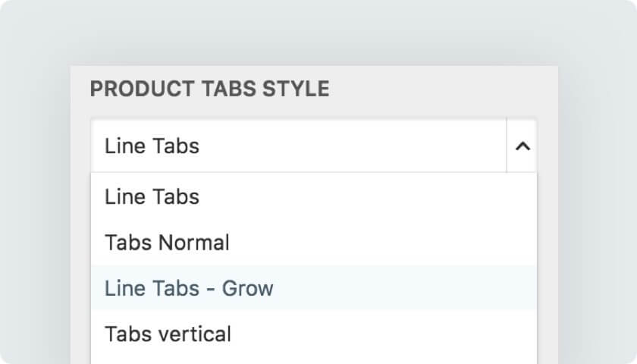Set the tabs style to Tabs vertical
The width and height of the screenshot is (637, 364).
click(x=314, y=334)
